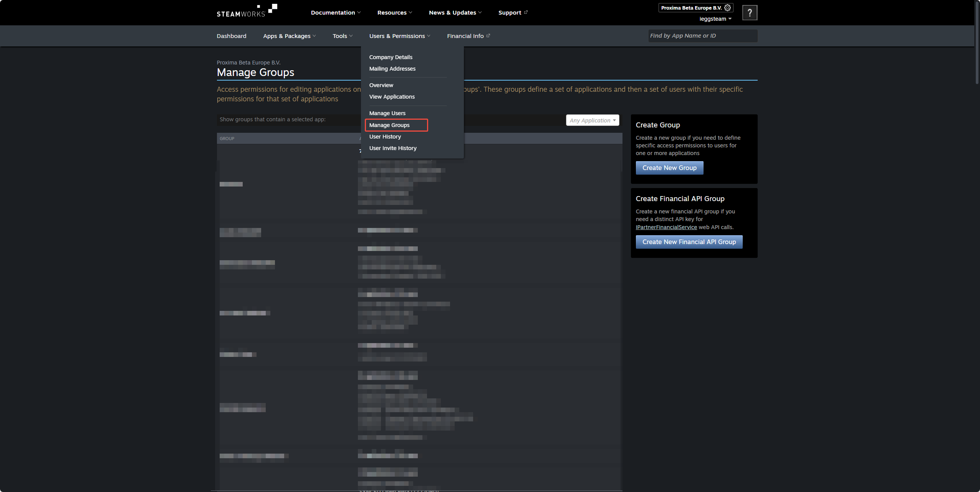Open the Apps & Packages menu
This screenshot has height=492, width=980.
pyautogui.click(x=289, y=36)
